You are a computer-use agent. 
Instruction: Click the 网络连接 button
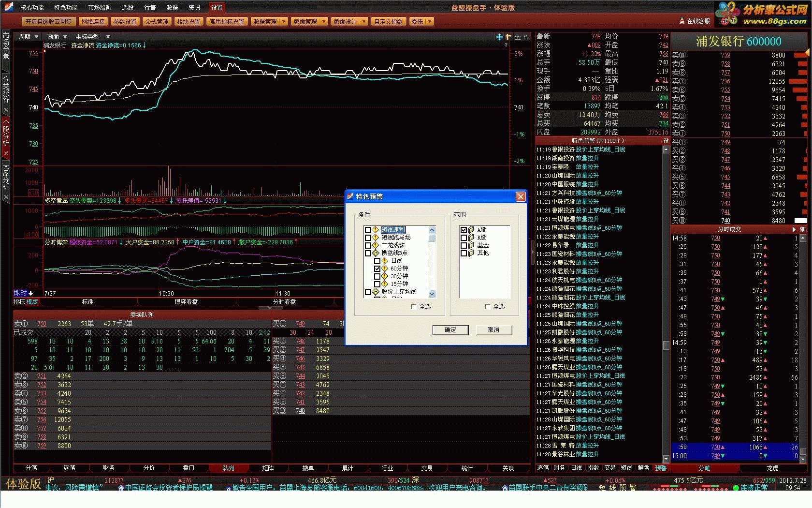pos(93,21)
